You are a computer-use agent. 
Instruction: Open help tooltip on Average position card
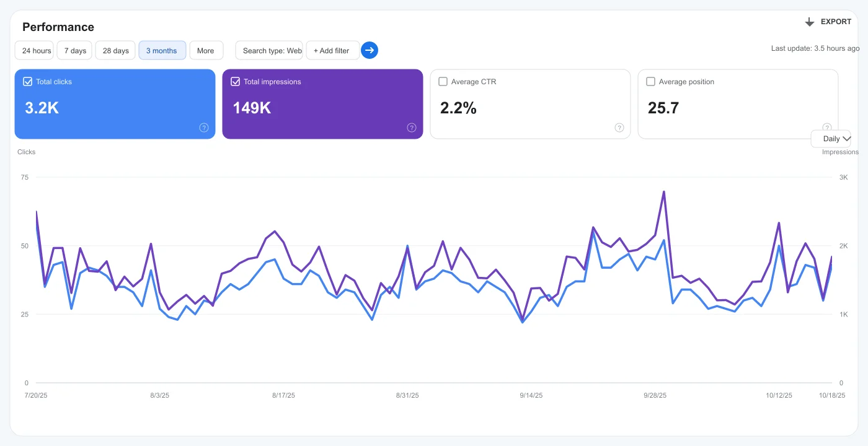coord(826,128)
